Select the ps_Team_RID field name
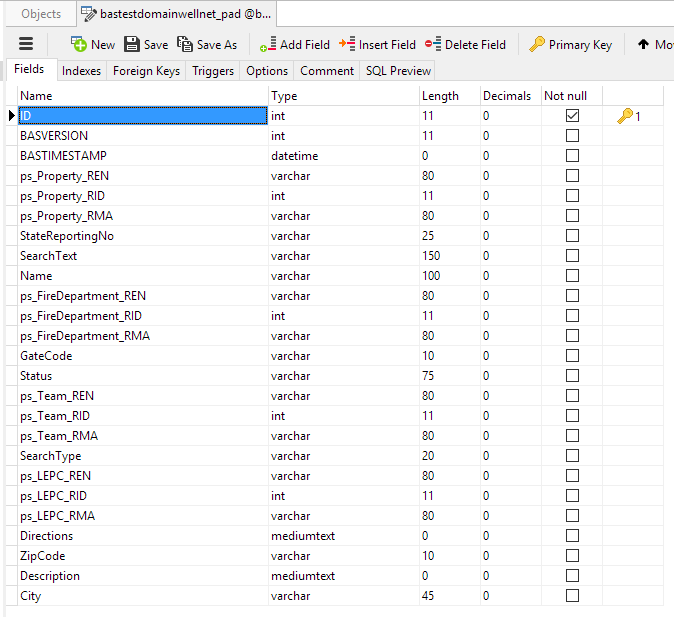The image size is (674, 617). (x=55, y=416)
